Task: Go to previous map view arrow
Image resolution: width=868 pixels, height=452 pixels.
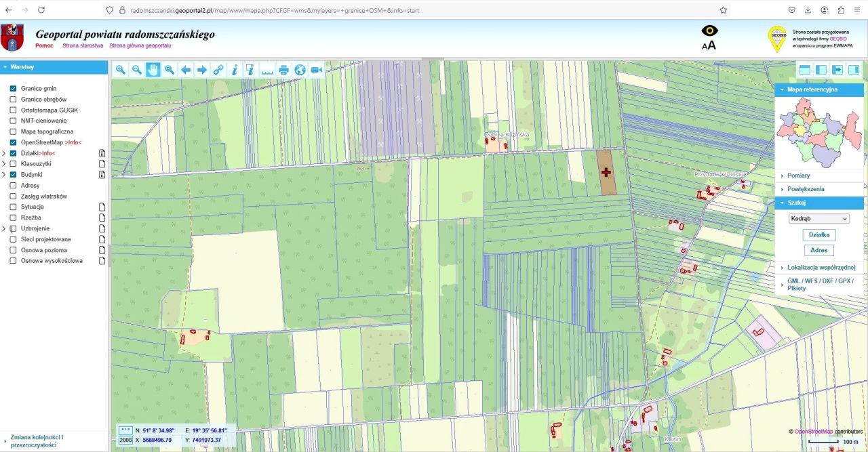Action: [186, 70]
